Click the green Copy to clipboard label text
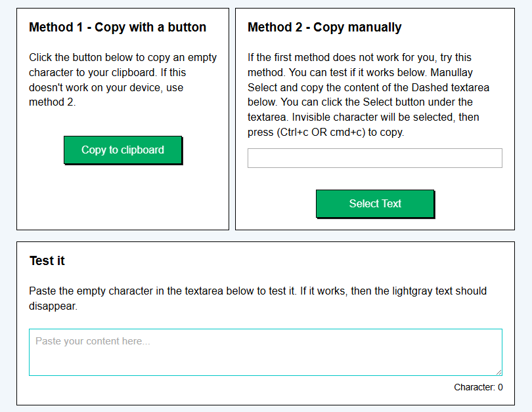Screen dimensions: 532x412 [x=123, y=150]
